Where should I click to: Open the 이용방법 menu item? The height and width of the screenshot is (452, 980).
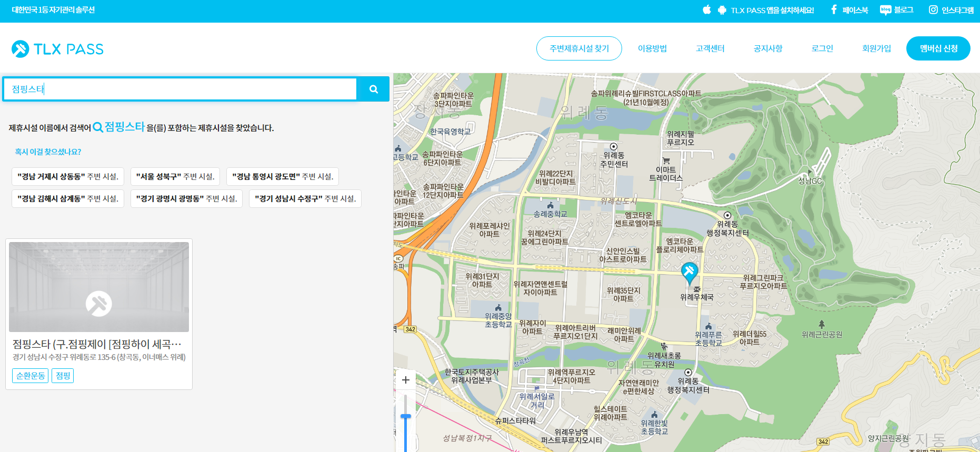tap(652, 48)
